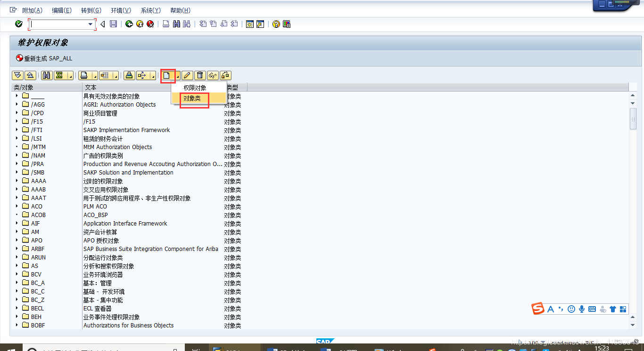Click the Expand All icon in the tree toolbar

[x=18, y=75]
